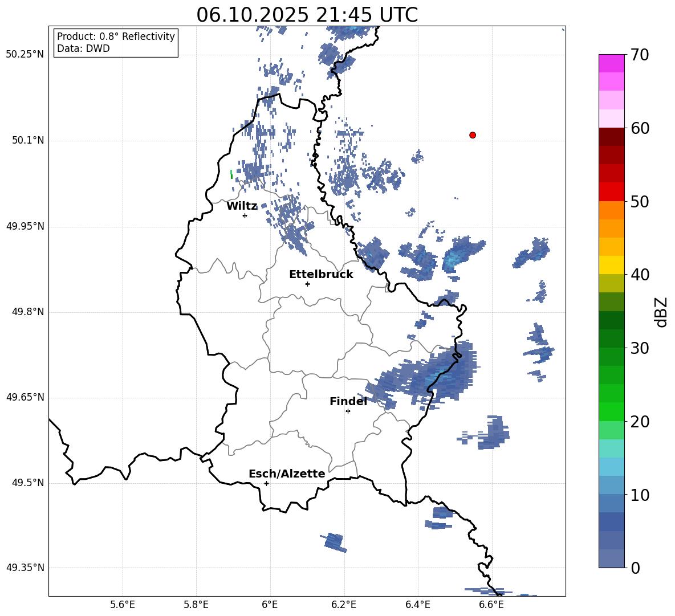Click the 5.8°E longitude label

coord(196,605)
